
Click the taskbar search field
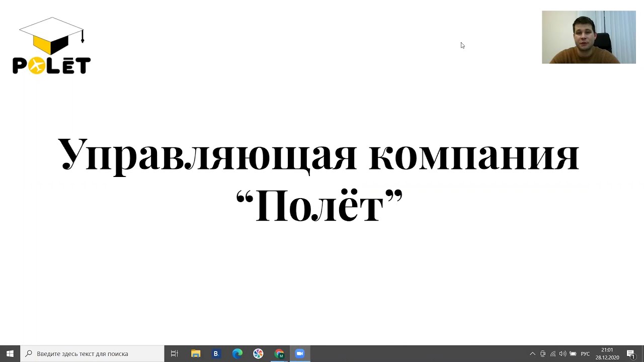(x=92, y=353)
